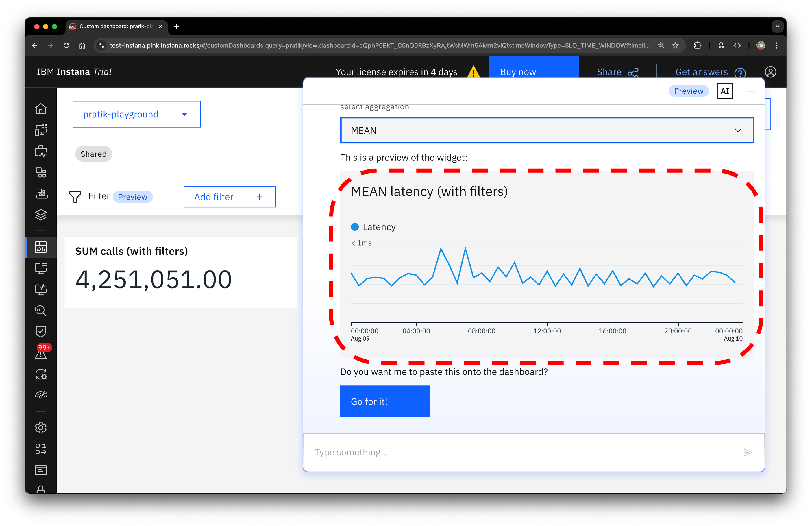Toggle the Latency legend series dot

point(355,227)
